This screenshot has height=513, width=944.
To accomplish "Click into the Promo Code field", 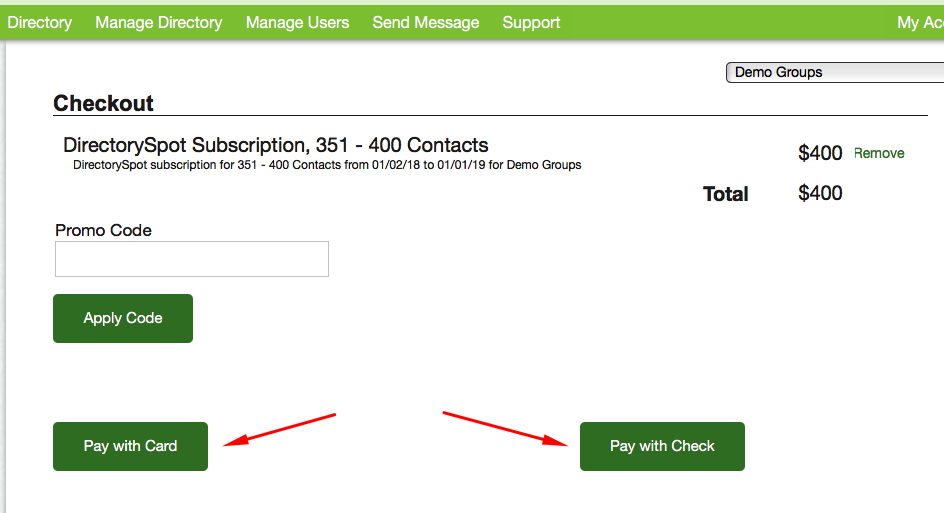I will [191, 259].
